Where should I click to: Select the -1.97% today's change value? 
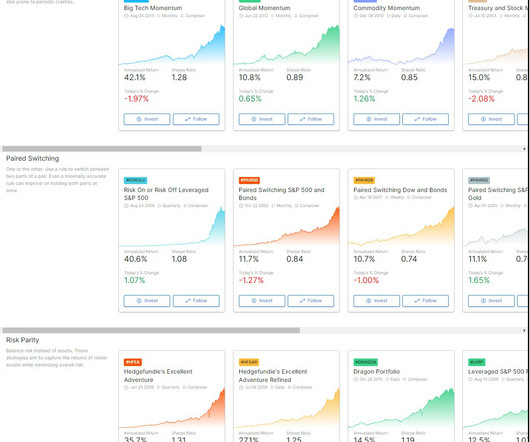point(136,99)
